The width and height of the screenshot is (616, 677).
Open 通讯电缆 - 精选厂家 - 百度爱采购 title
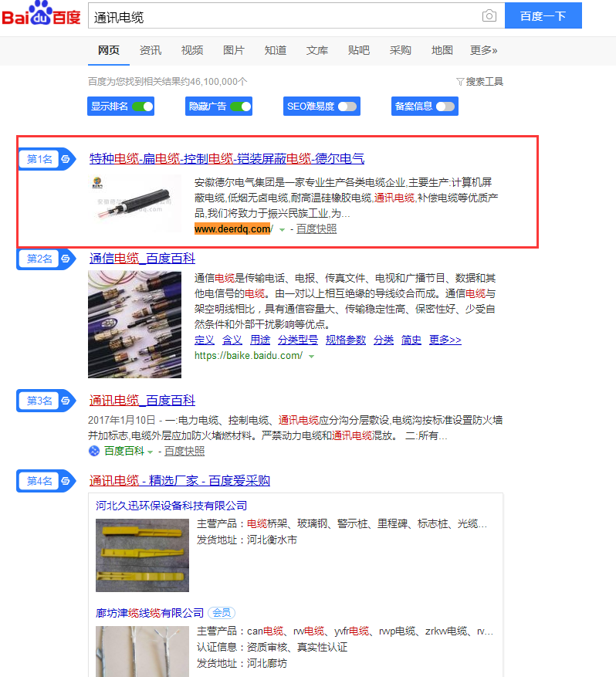click(180, 480)
